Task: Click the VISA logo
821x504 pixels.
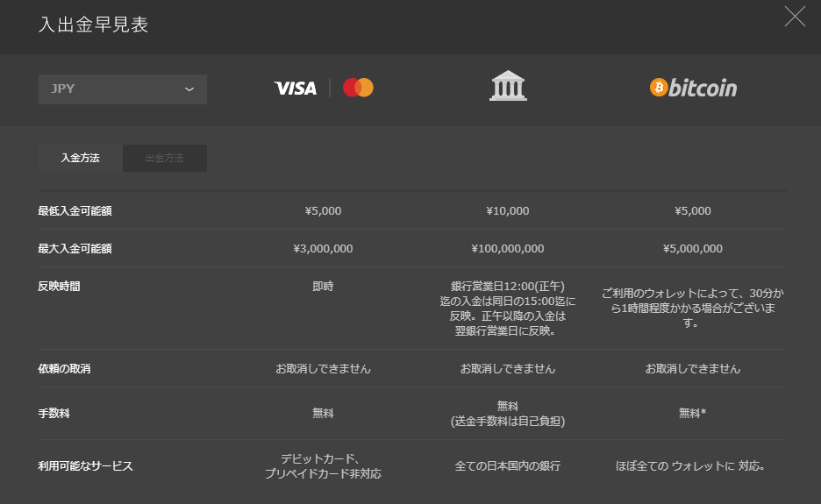Action: click(x=296, y=88)
